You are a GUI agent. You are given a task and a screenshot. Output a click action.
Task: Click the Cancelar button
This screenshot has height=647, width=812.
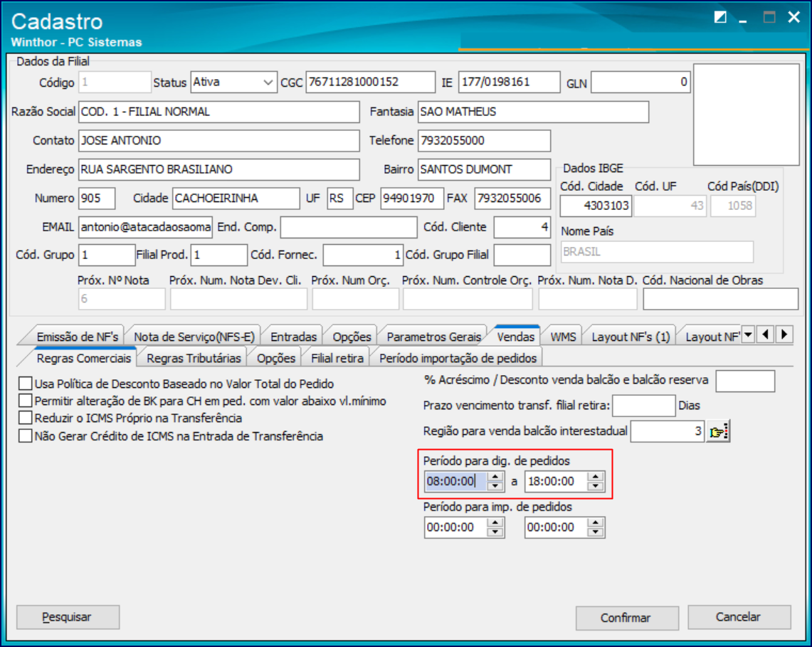739,617
